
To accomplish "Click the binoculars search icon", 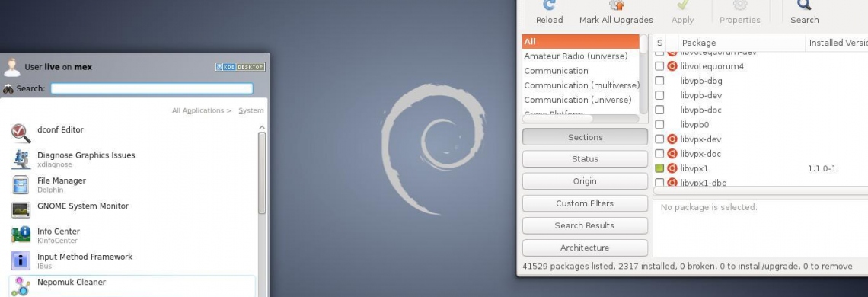I will [x=8, y=88].
